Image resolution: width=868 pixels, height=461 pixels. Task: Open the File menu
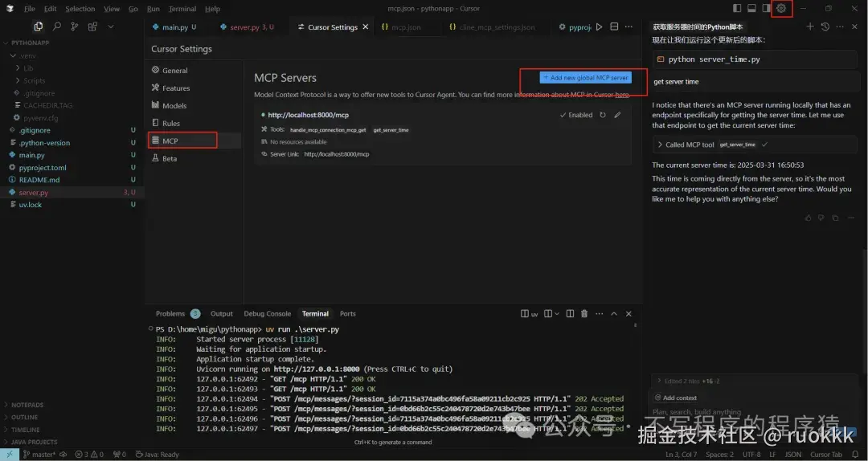point(30,9)
